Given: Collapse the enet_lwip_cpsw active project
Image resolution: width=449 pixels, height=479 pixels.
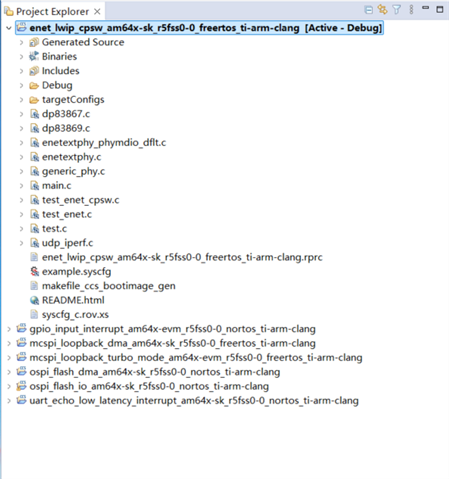Looking at the screenshot, I should 9,28.
